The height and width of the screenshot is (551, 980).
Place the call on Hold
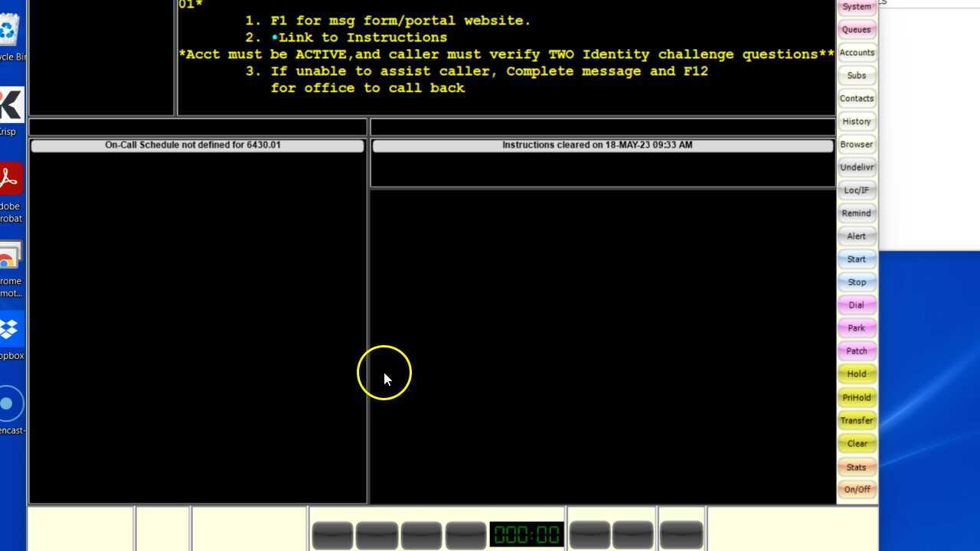[x=856, y=373]
